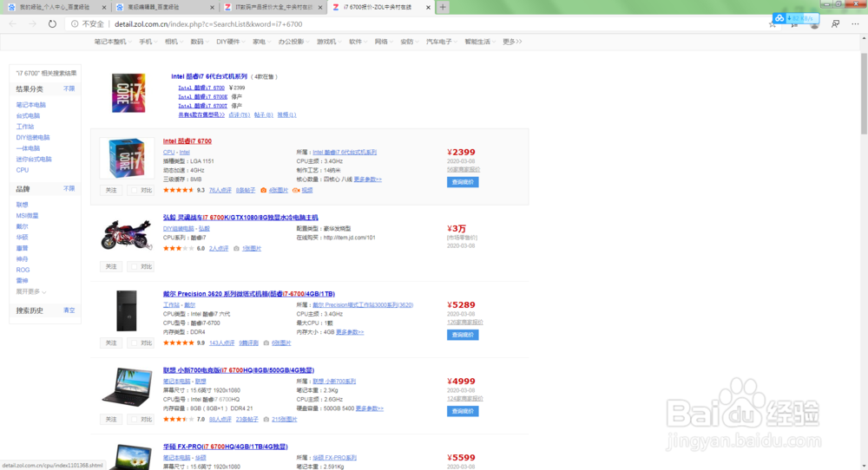
Task: Select 联想 brand filter
Action: click(23, 205)
